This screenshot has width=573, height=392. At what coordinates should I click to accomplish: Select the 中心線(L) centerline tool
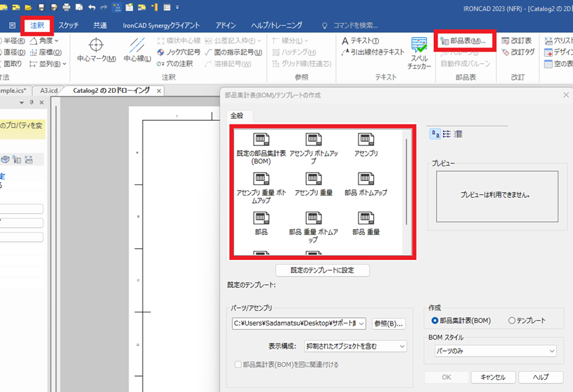(x=138, y=50)
